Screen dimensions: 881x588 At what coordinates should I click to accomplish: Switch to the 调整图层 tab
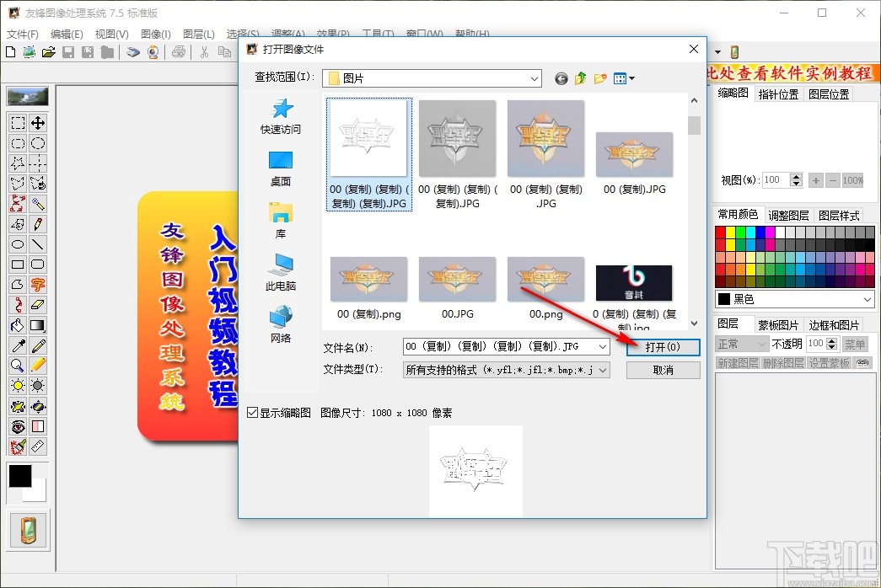tap(788, 216)
